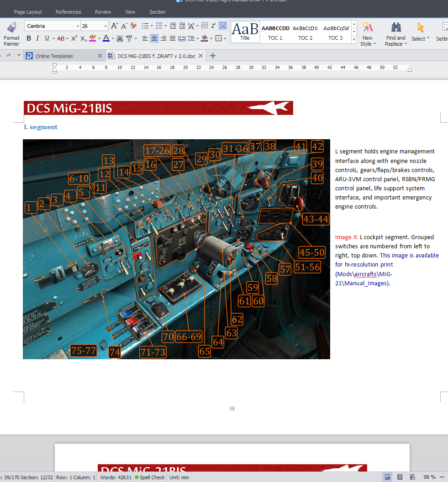Add a new document tab with plus
Screen dimensions: 448x482
[x=212, y=56]
